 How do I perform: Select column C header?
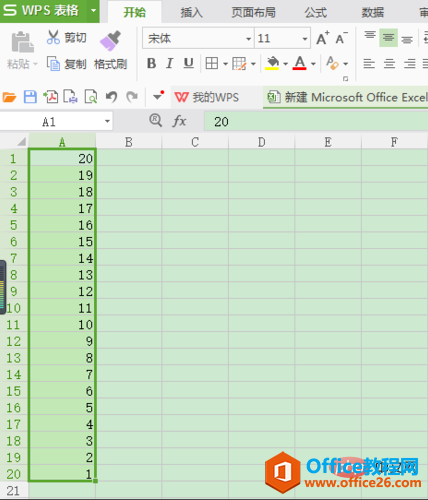coord(195,142)
